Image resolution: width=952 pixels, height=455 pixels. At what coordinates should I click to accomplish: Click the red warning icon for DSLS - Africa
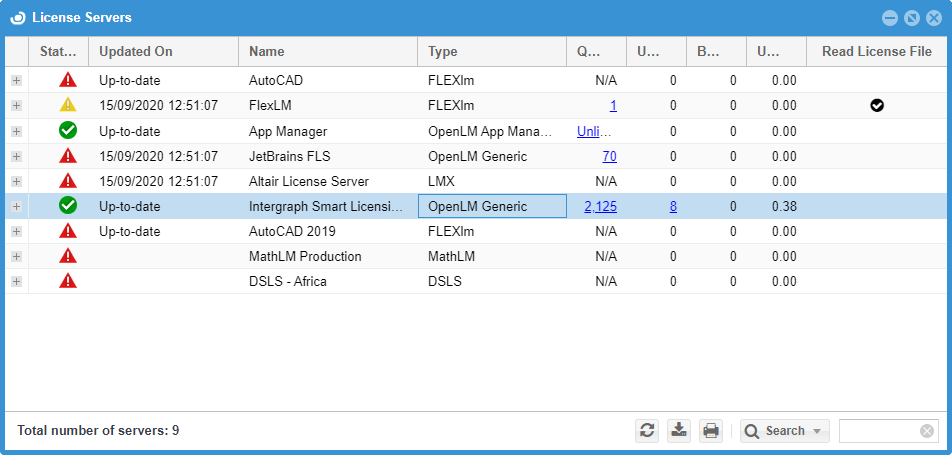68,281
